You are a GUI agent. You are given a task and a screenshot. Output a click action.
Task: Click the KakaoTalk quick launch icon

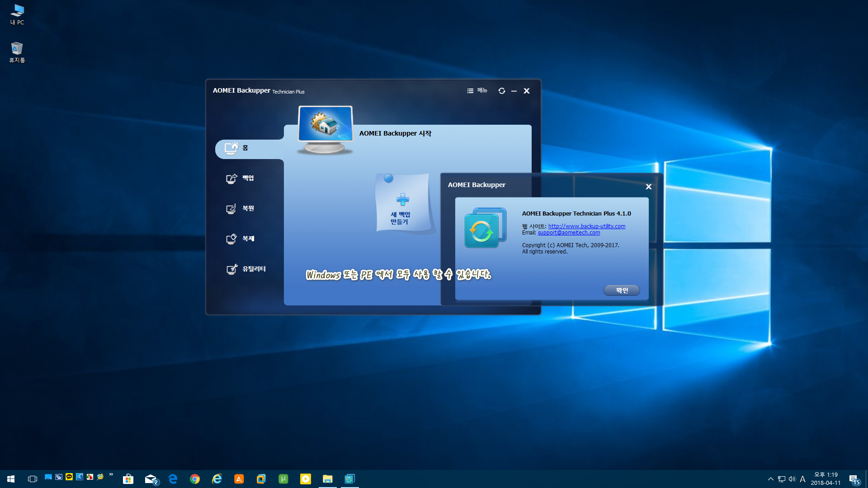(69, 477)
